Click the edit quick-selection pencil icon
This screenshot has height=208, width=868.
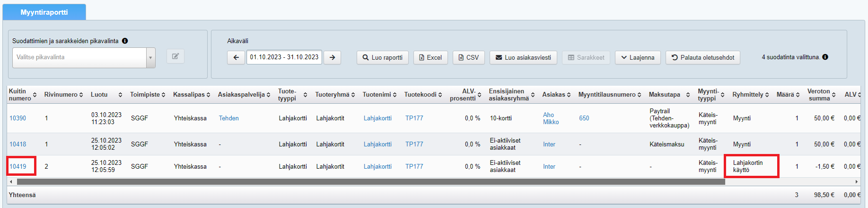click(x=175, y=56)
